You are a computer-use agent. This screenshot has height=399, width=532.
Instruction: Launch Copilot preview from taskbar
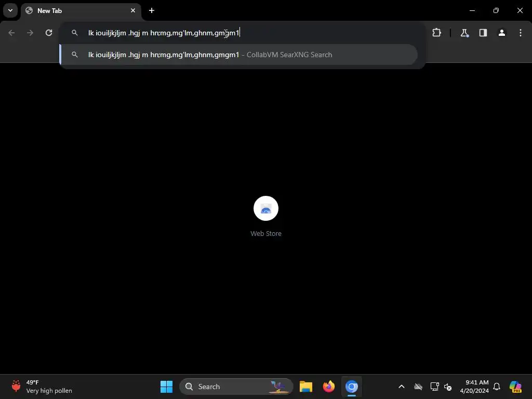pos(515,387)
